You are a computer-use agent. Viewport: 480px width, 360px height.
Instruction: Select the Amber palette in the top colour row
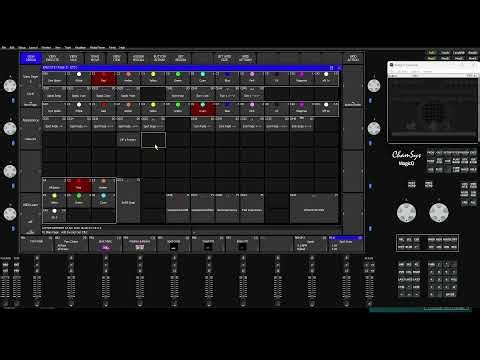(128, 79)
